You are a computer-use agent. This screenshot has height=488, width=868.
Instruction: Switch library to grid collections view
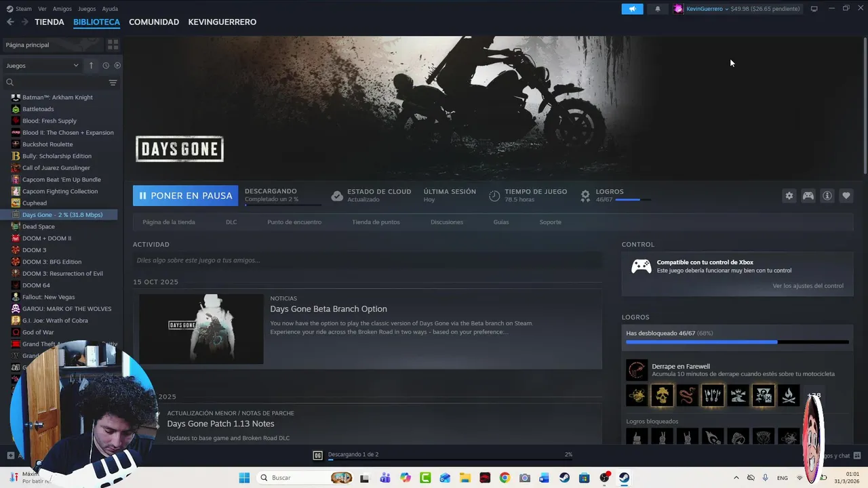coord(113,45)
